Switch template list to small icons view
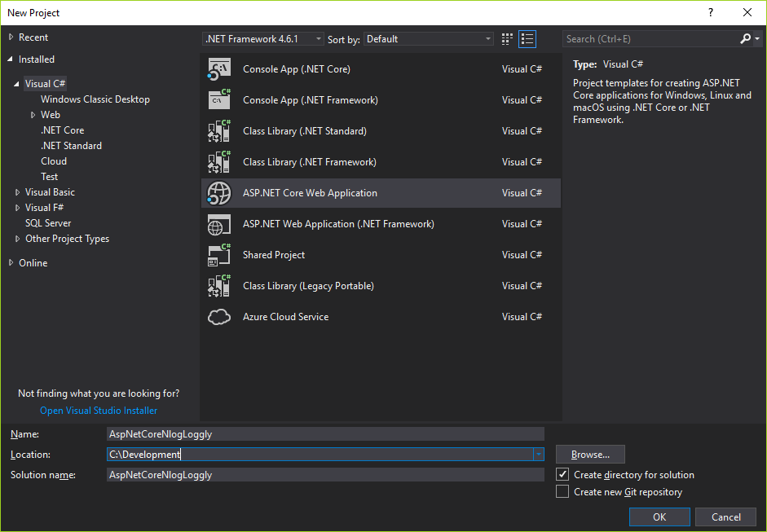Image resolution: width=767 pixels, height=532 pixels. [x=527, y=38]
